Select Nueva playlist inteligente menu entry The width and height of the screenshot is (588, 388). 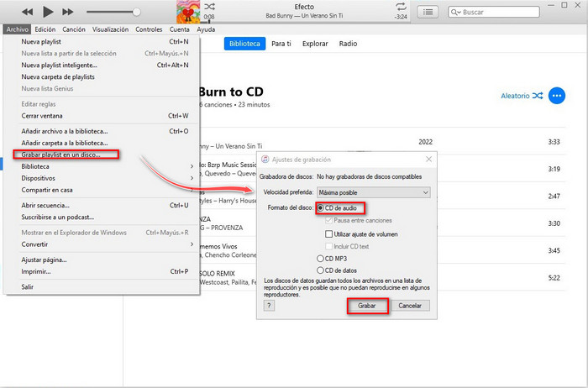[x=102, y=65]
